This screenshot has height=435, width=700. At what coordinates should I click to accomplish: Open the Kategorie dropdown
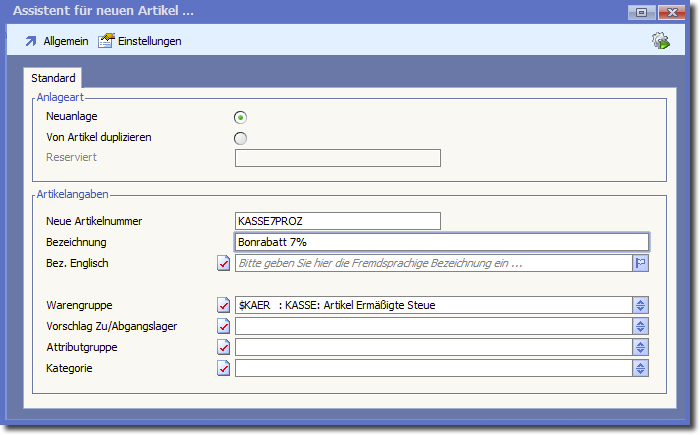click(x=641, y=368)
